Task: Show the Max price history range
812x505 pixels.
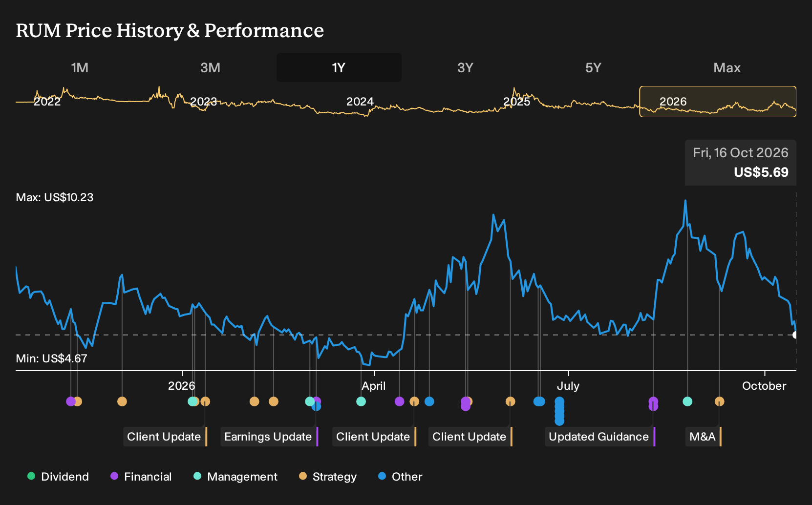Action: coord(727,67)
